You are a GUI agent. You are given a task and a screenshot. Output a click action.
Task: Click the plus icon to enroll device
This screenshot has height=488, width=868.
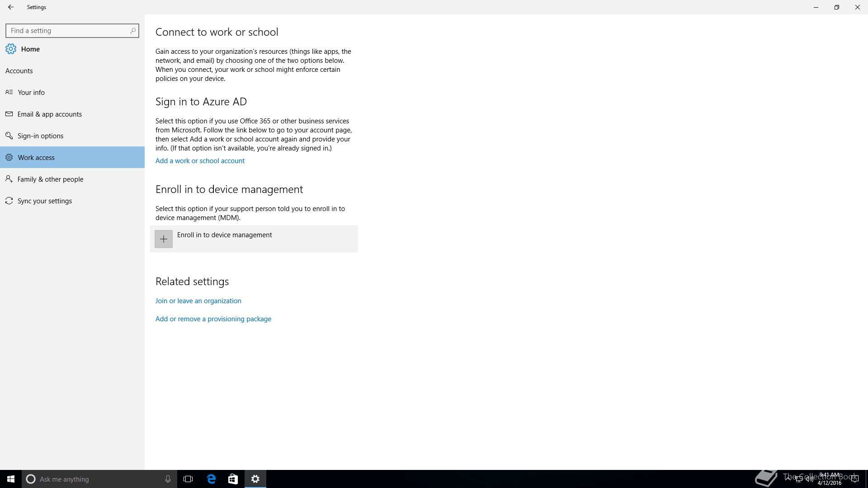pos(164,239)
